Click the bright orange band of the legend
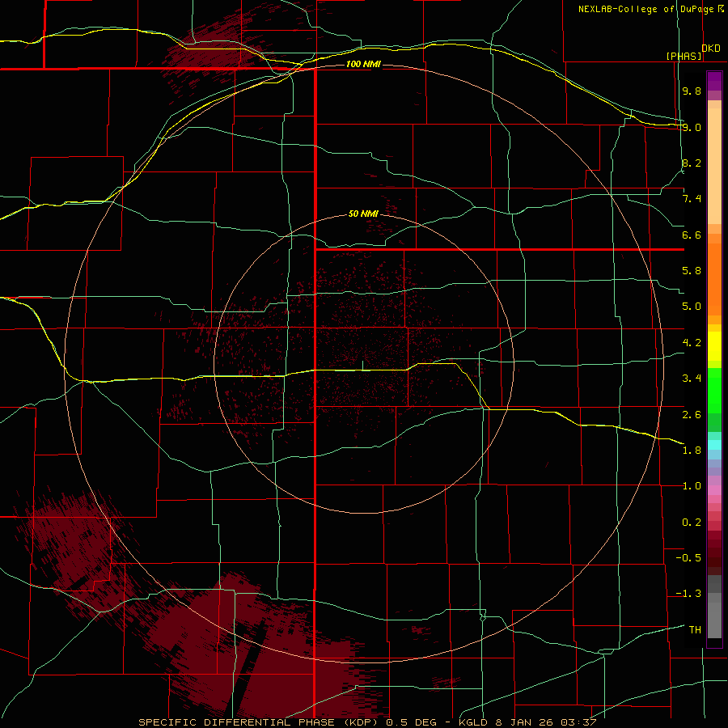 (714, 280)
